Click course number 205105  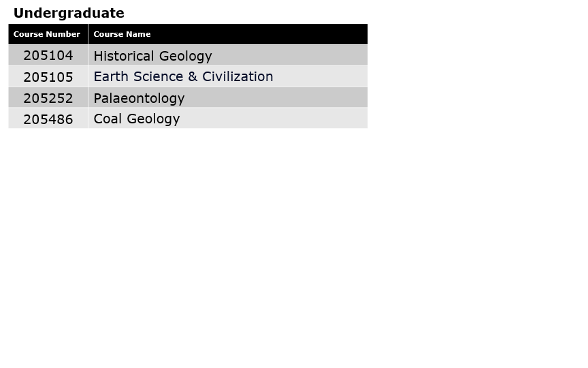click(x=48, y=77)
